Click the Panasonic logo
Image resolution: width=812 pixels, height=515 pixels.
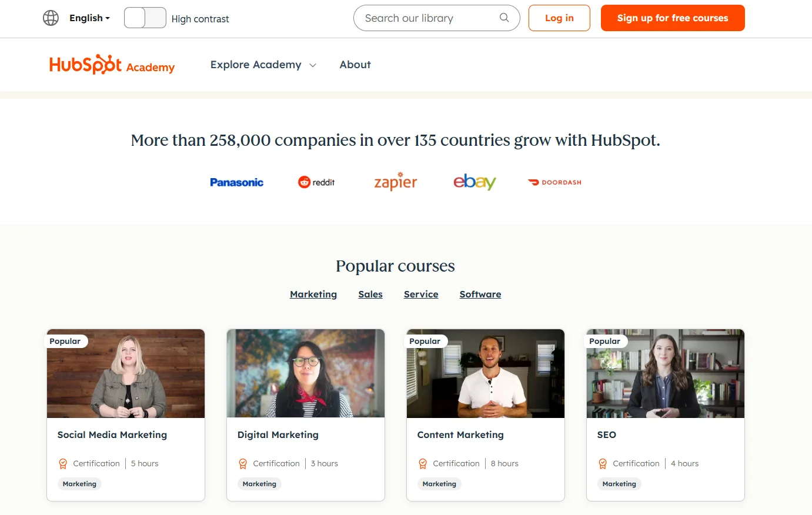[x=236, y=182]
